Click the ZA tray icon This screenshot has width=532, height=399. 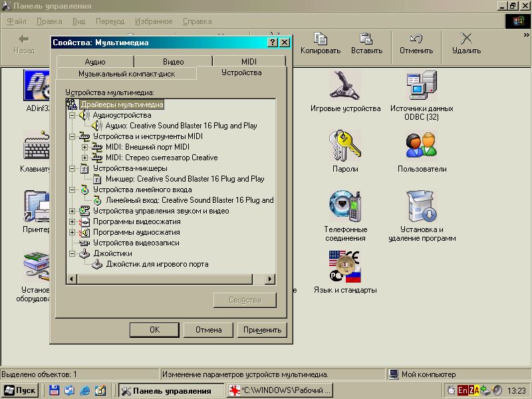click(x=474, y=390)
